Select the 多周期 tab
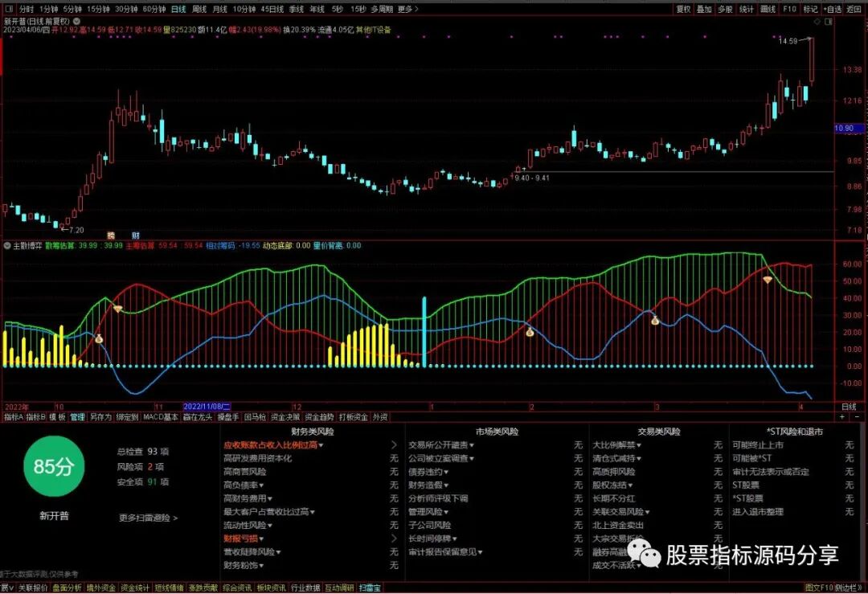Screen dimensions: 868x594 pos(382,10)
